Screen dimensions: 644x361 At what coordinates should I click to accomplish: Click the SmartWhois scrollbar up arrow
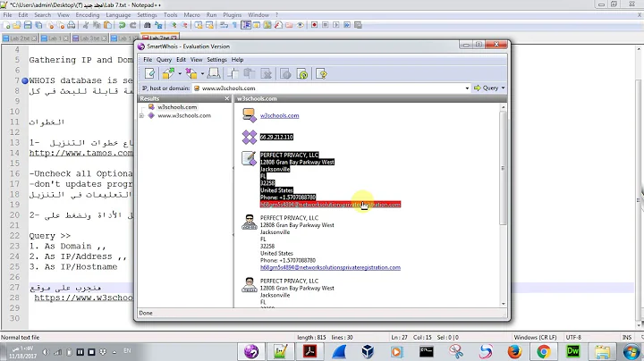coord(504,107)
